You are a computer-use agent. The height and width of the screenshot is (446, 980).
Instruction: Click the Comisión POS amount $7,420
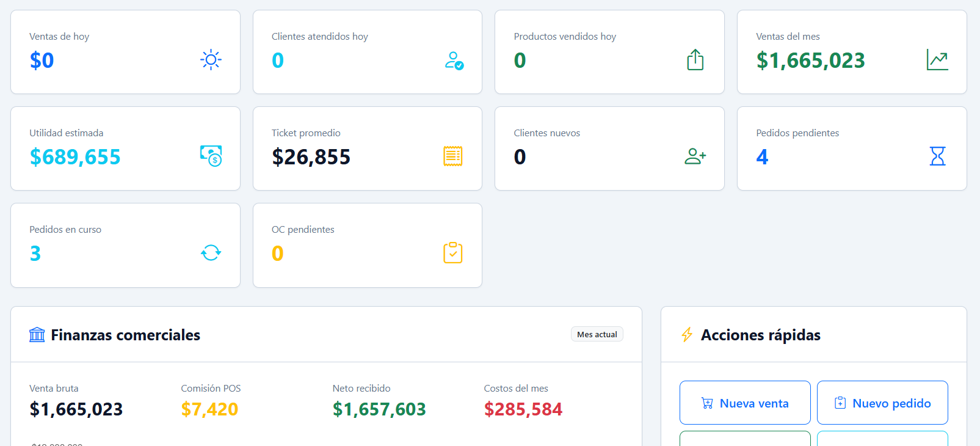[209, 409]
